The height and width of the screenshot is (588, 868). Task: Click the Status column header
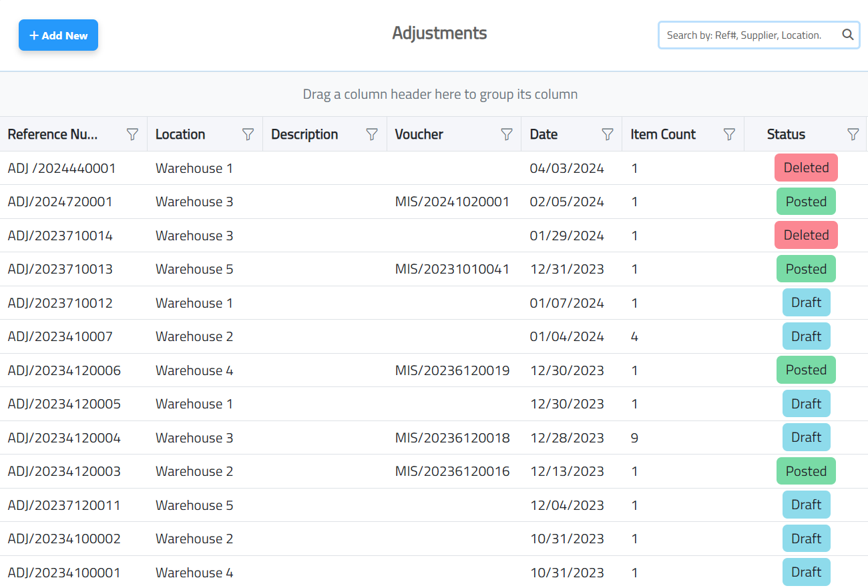point(786,135)
